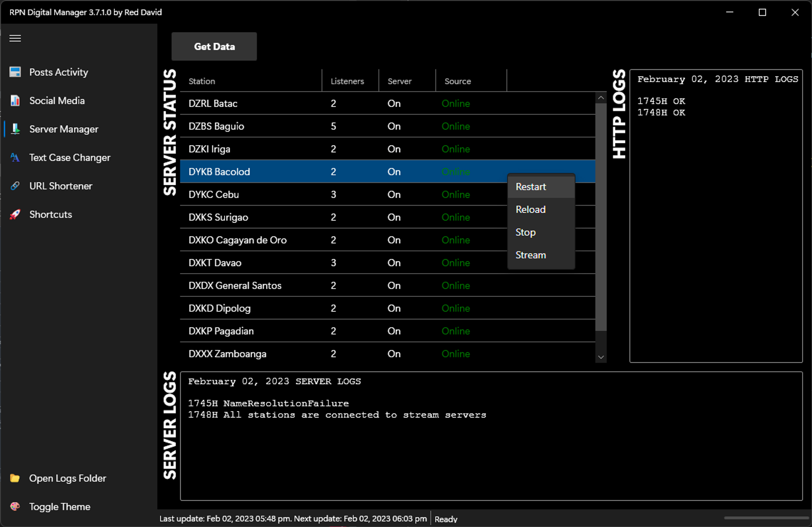Viewport: 812px width, 527px height.
Task: Open the Shortcuts page
Action: tap(51, 214)
